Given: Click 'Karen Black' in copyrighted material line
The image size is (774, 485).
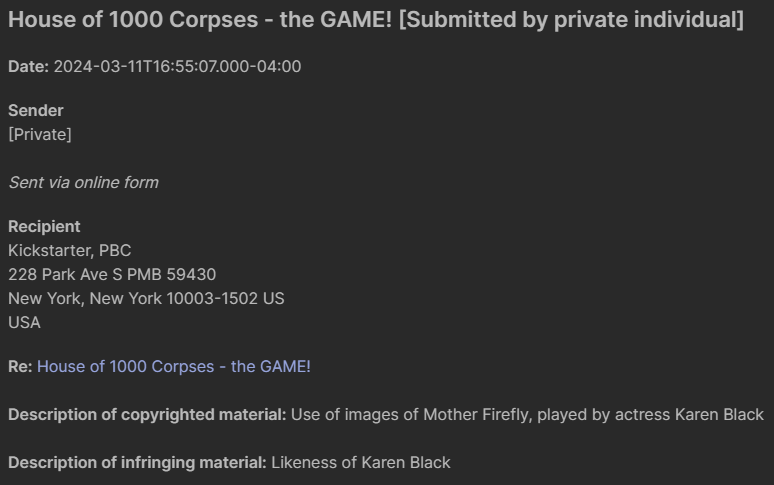Looking at the screenshot, I should 719,415.
